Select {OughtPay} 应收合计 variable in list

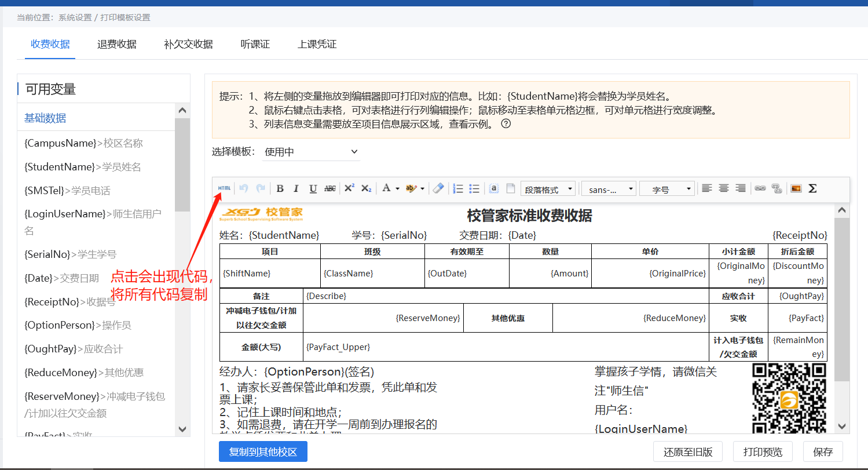pos(74,349)
